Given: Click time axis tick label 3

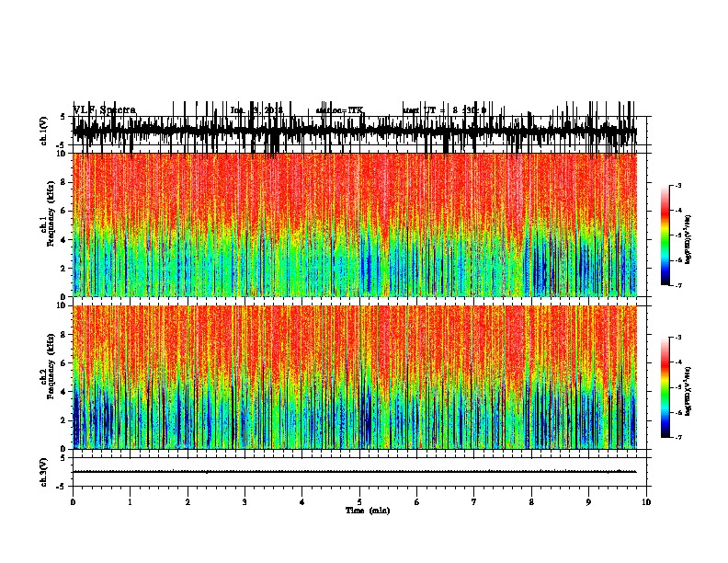Looking at the screenshot, I should 245,502.
